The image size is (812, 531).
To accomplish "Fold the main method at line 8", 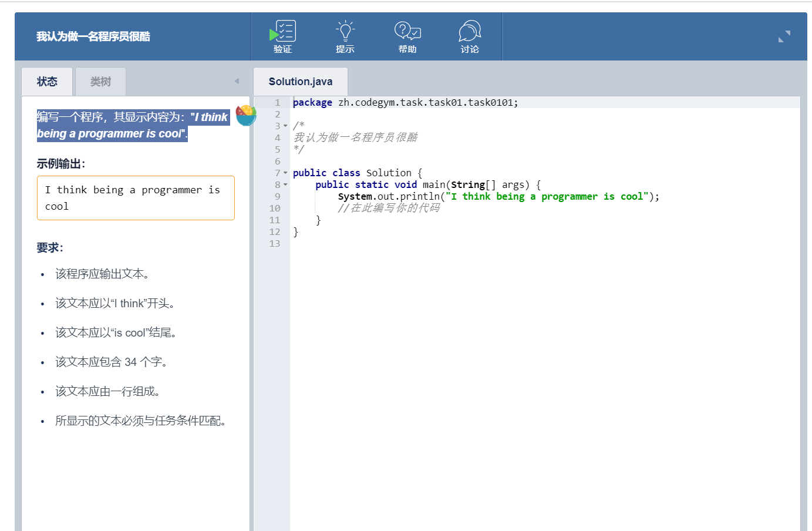I will [x=285, y=184].
